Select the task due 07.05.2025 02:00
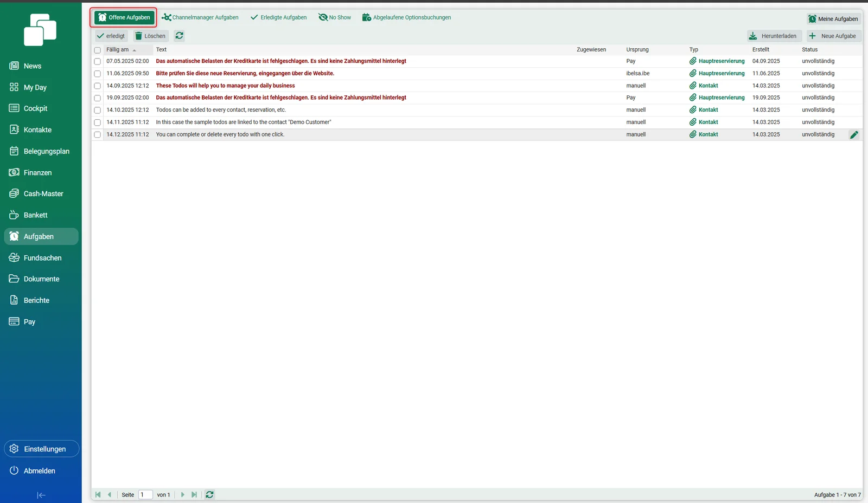The width and height of the screenshot is (868, 503). pyautogui.click(x=98, y=61)
